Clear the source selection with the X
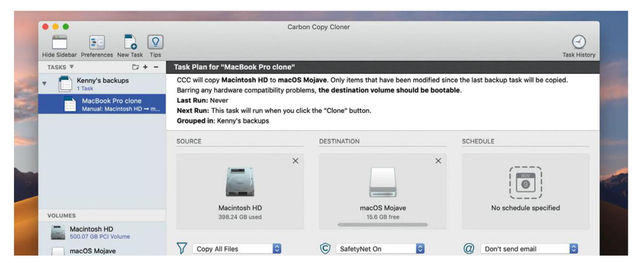Image resolution: width=644 pixels, height=263 pixels. click(x=296, y=161)
